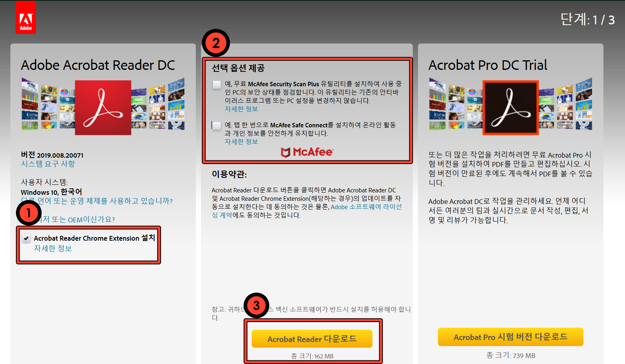Click the red Acrobat Reader DC product icon
Image resolution: width=625 pixels, height=364 pixels.
[103, 107]
